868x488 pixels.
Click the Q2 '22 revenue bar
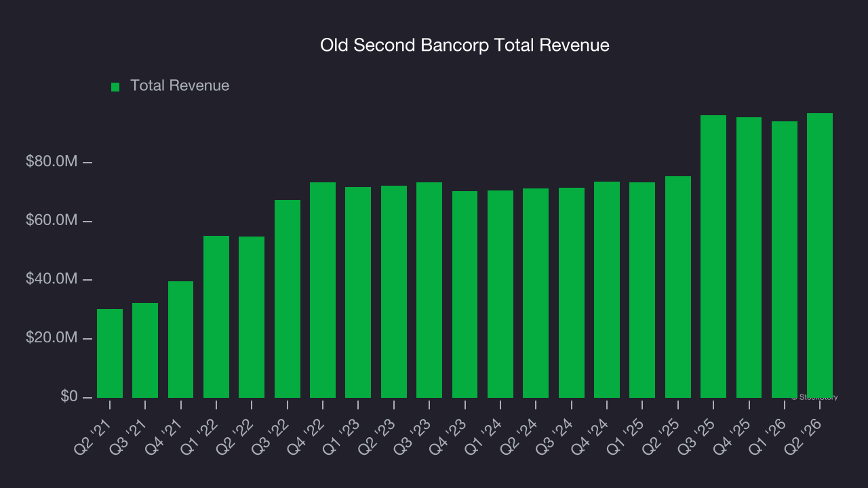click(x=252, y=317)
